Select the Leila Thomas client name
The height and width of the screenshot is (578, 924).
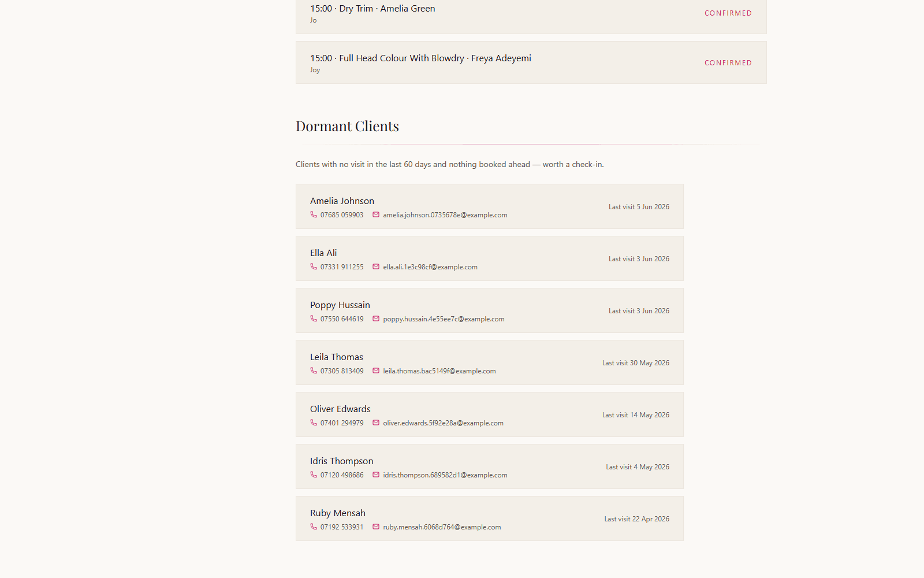[x=337, y=357]
